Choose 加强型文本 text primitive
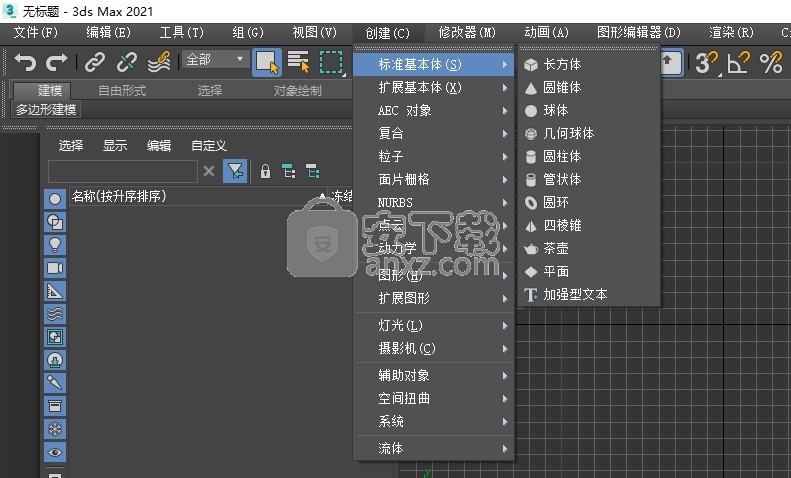Viewport: 791px width, 478px height. [x=589, y=294]
